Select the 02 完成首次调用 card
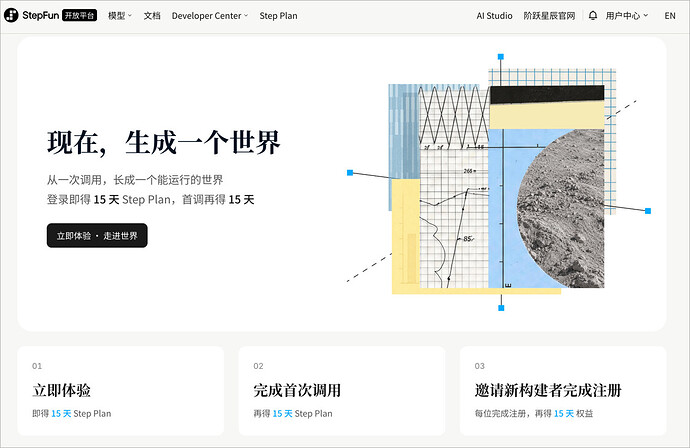This screenshot has width=690, height=448. [342, 390]
